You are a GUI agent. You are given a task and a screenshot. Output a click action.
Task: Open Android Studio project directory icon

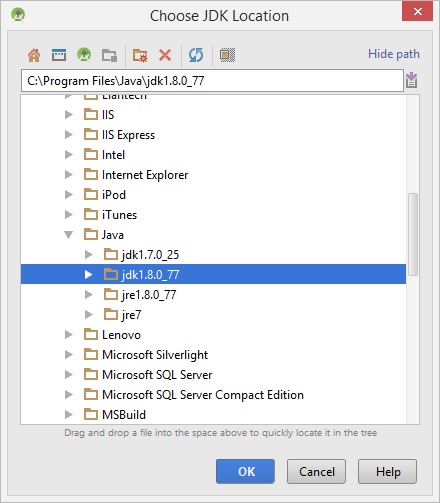point(84,55)
